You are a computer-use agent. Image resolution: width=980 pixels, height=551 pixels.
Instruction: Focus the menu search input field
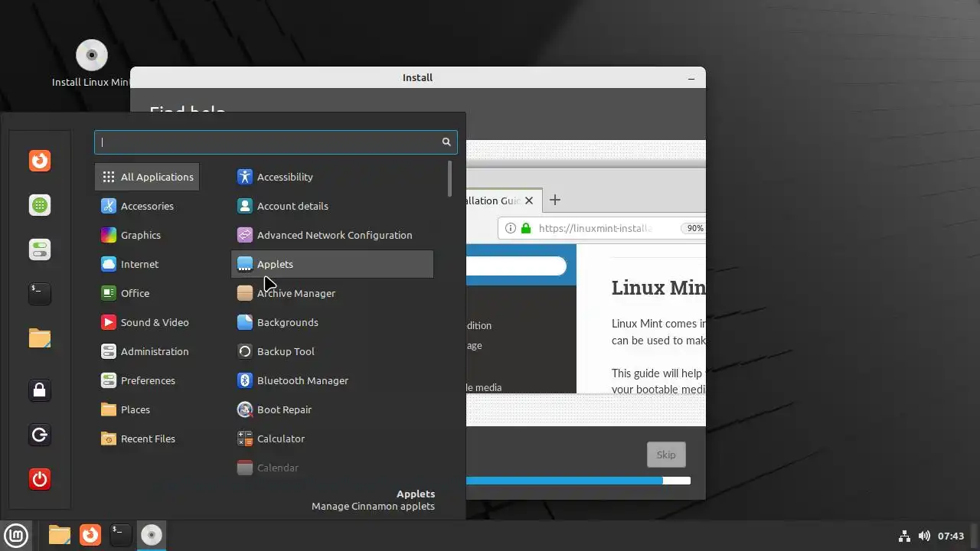pyautogui.click(x=276, y=142)
